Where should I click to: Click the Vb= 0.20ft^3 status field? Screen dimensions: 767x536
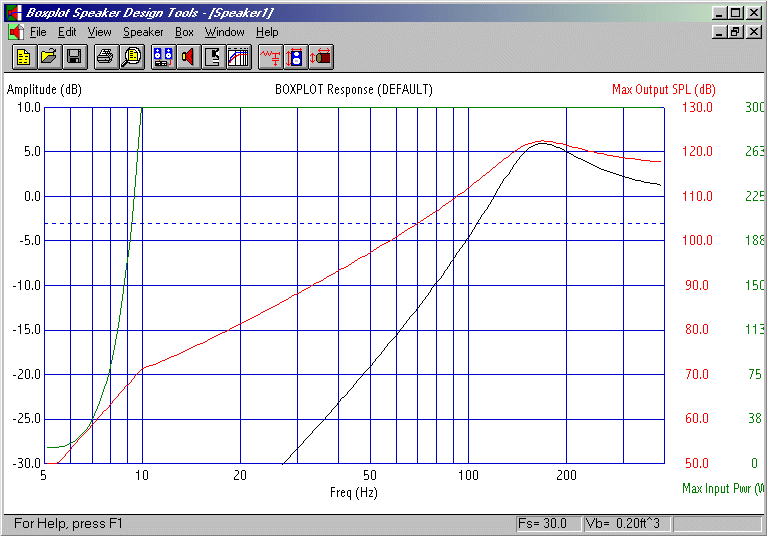coord(627,524)
